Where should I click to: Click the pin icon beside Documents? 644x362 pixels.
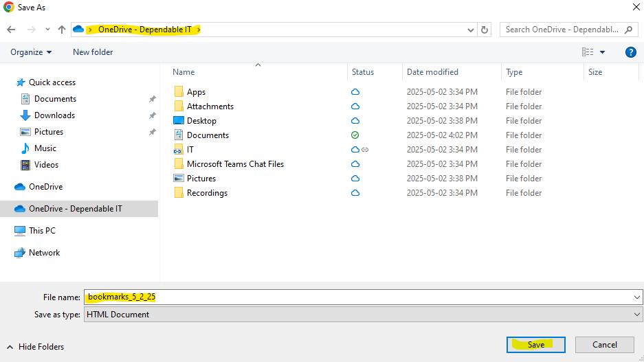tap(153, 99)
